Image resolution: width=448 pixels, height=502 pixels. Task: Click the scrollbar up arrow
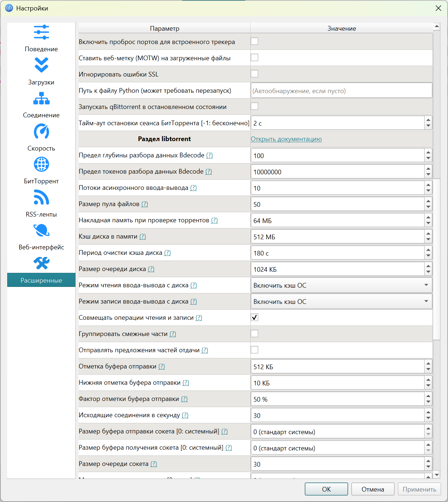[437, 26]
